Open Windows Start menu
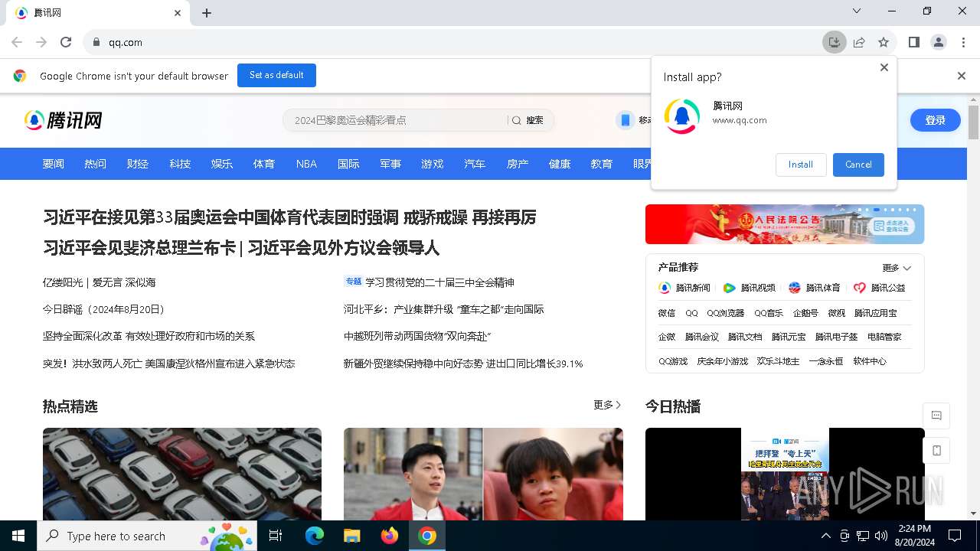The height and width of the screenshot is (551, 980). point(18,536)
